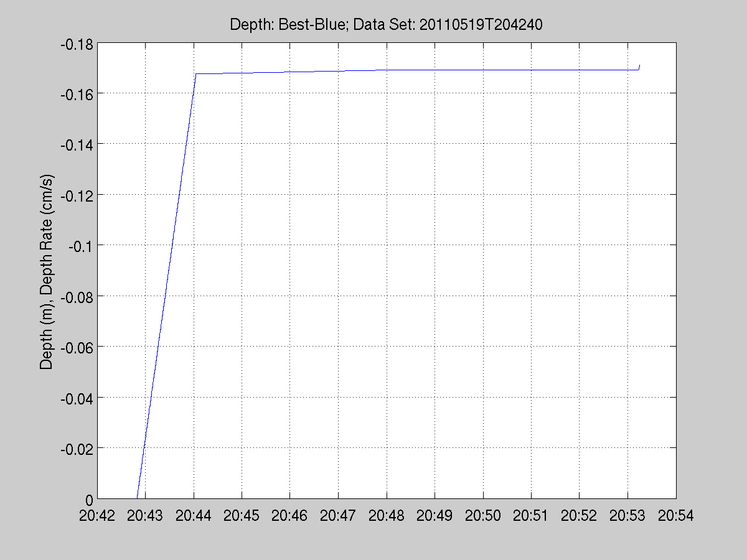
Task: Click the 20:46 x-axis tick label
Action: 290,515
